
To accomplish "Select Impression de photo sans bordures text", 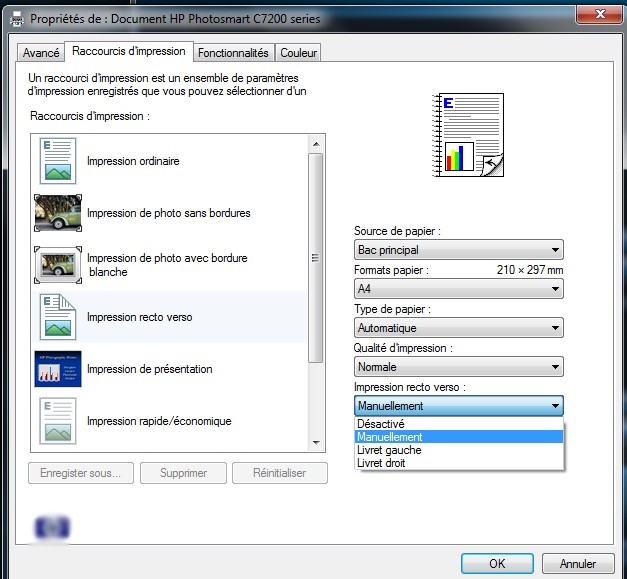I will coord(169,213).
